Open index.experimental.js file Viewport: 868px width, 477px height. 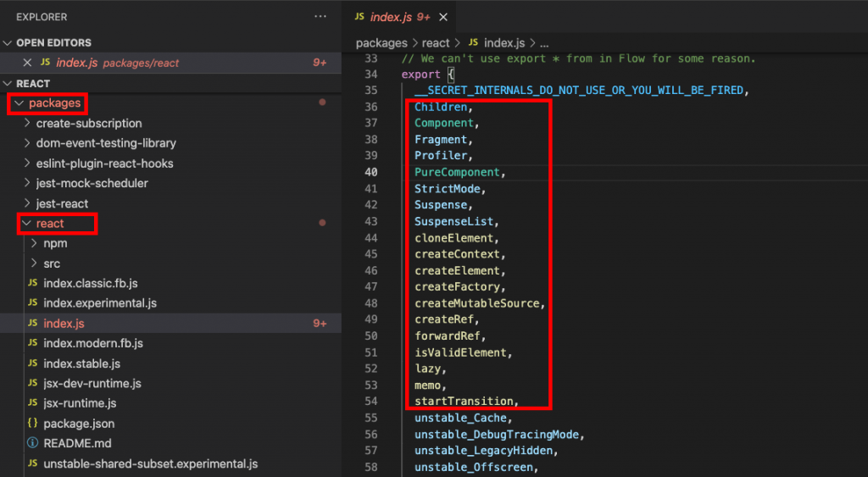[x=100, y=303]
